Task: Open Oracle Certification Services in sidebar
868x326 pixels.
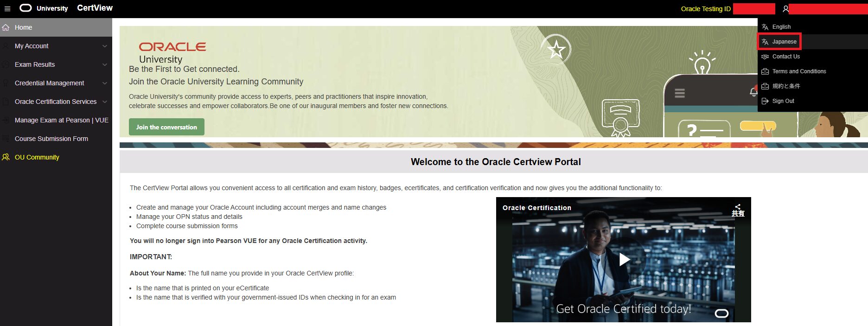Action: point(56,102)
